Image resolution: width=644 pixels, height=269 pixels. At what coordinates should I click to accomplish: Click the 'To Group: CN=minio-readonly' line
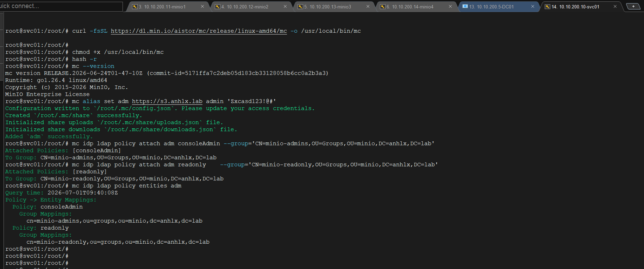tap(114, 179)
